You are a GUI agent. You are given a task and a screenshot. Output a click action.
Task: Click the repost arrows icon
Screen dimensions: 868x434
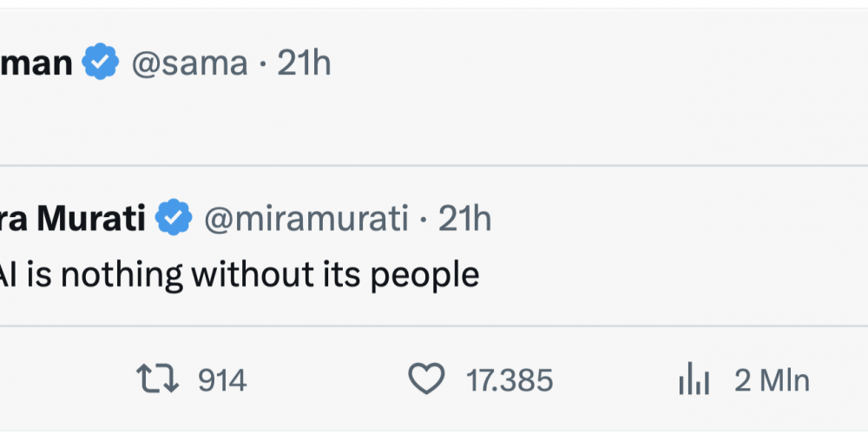click(158, 380)
